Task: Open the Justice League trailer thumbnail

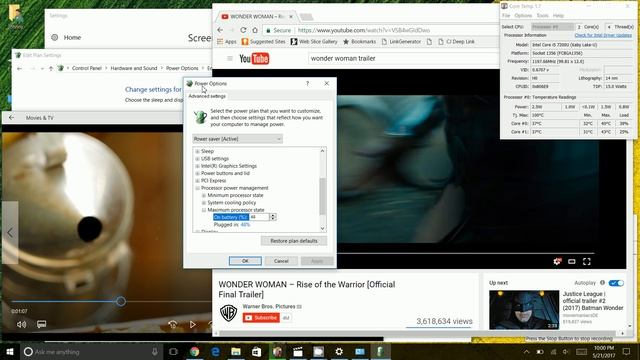Action: (524, 310)
